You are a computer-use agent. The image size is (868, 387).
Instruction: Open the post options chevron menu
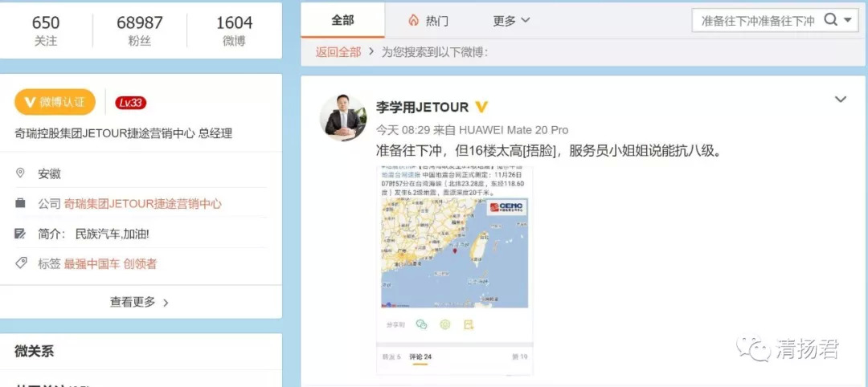(x=840, y=100)
